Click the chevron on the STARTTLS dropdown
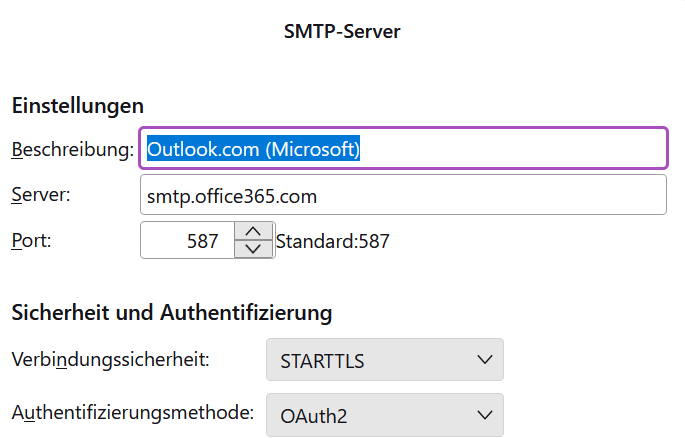685x438 pixels. pyautogui.click(x=485, y=359)
